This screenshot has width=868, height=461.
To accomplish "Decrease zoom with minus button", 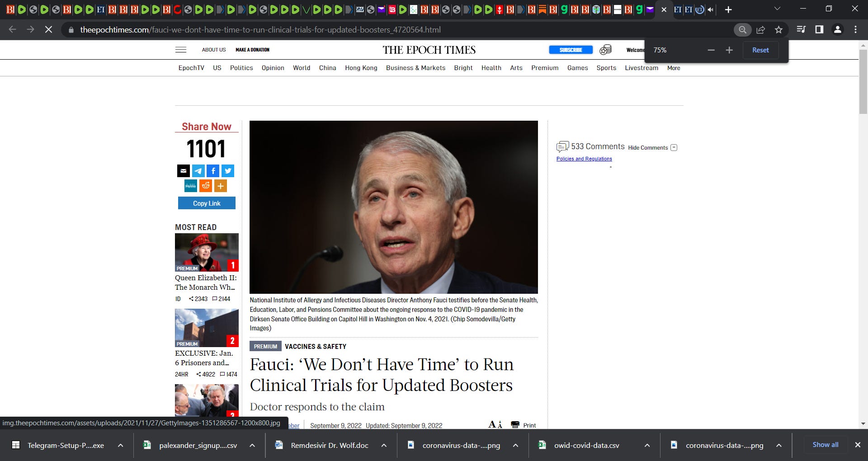I will [x=711, y=50].
